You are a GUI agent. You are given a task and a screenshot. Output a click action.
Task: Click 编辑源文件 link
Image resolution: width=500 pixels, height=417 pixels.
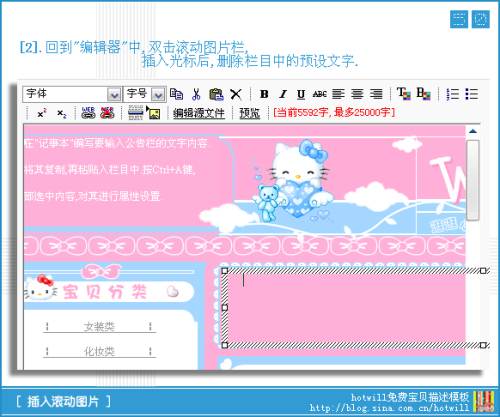point(199,113)
